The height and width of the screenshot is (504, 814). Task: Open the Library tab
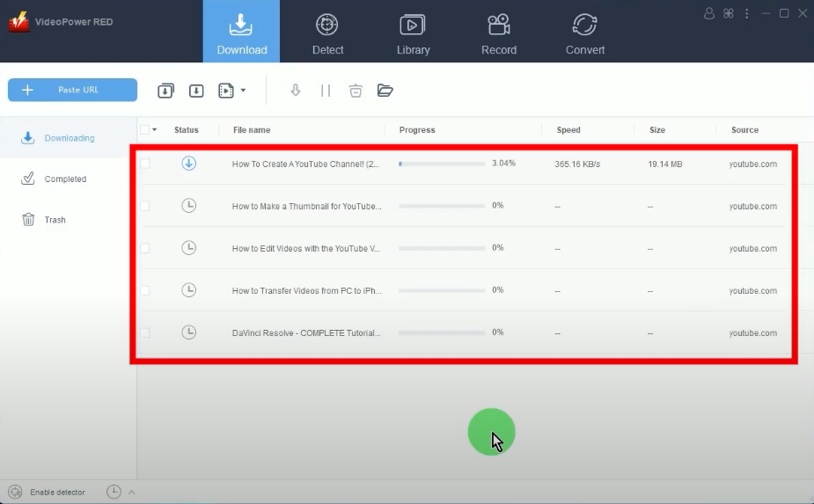pyautogui.click(x=414, y=34)
